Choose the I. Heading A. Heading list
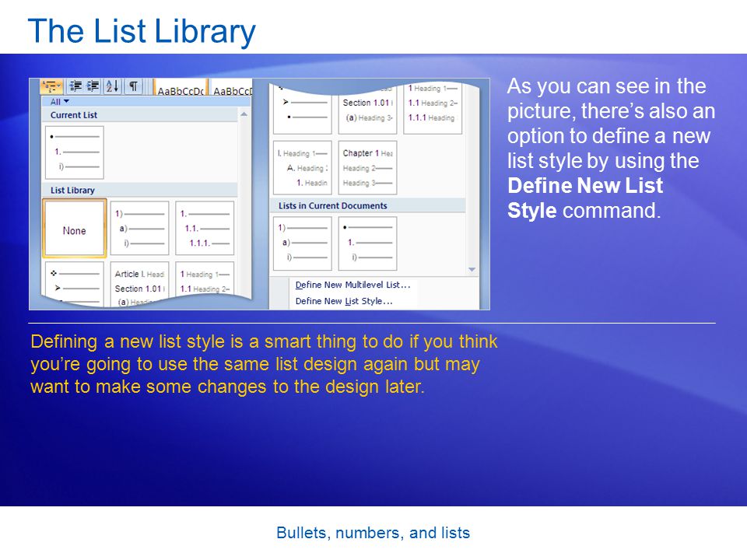The height and width of the screenshot is (560, 747). (302, 168)
